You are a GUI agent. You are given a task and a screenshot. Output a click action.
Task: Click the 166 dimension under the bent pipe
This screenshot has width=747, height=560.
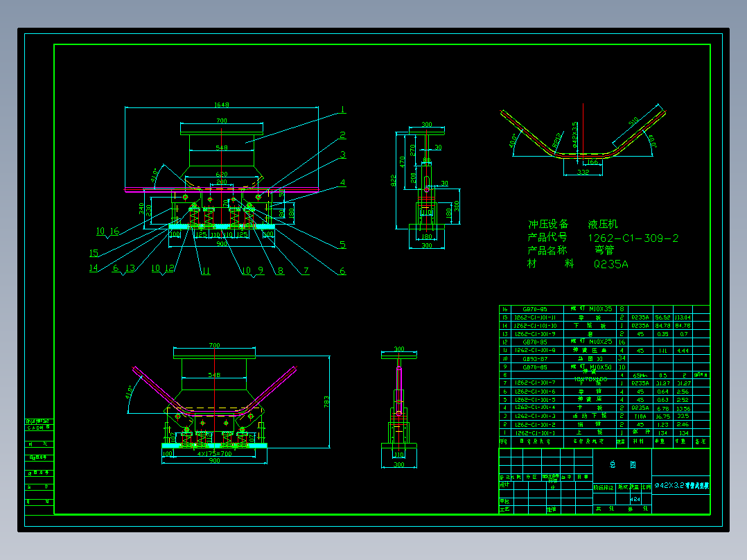[x=592, y=162]
